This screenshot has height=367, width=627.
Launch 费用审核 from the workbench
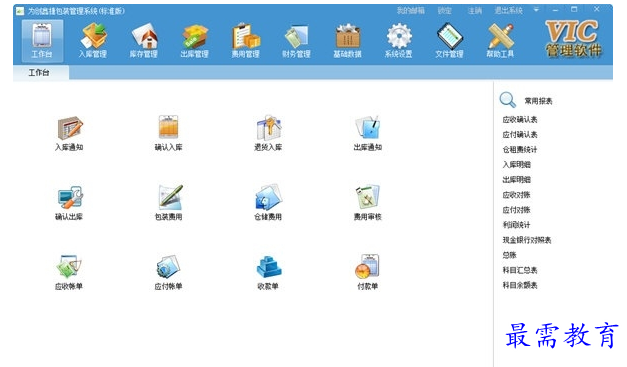367,203
